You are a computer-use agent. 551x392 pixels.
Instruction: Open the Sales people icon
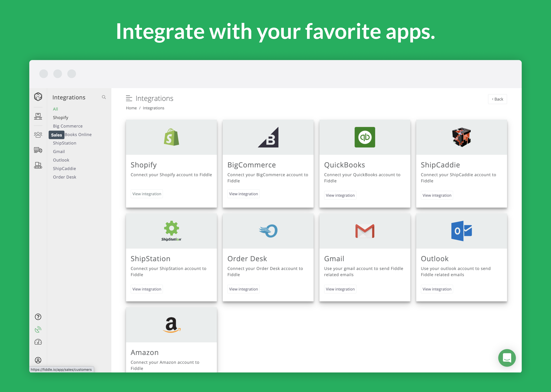38,135
